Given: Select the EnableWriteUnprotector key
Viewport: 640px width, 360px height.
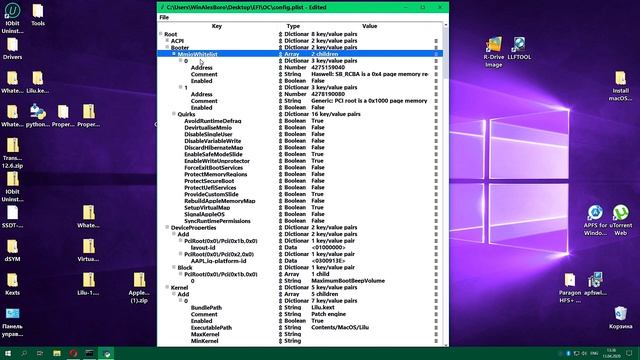Looking at the screenshot, I should [x=217, y=161].
